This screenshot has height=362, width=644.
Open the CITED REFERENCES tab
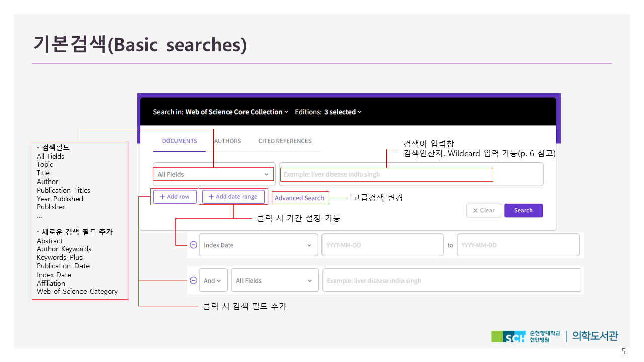[x=285, y=141]
